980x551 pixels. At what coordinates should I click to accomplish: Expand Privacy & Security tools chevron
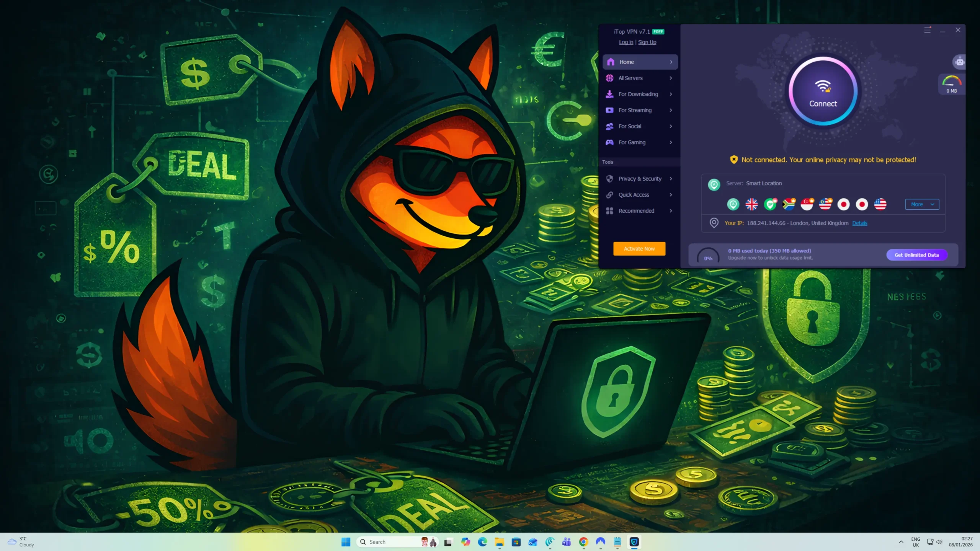671,179
